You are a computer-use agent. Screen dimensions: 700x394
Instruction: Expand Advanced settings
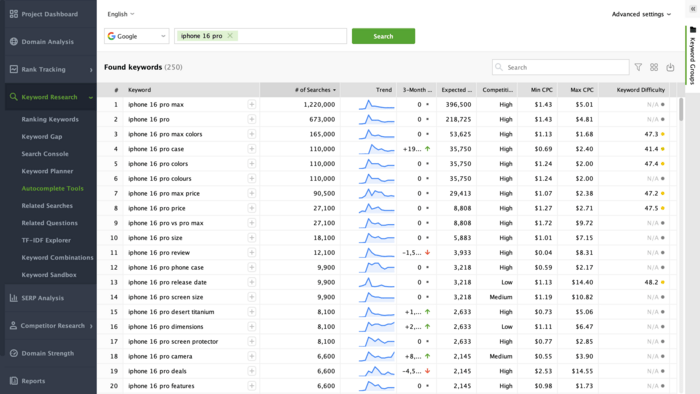[641, 14]
